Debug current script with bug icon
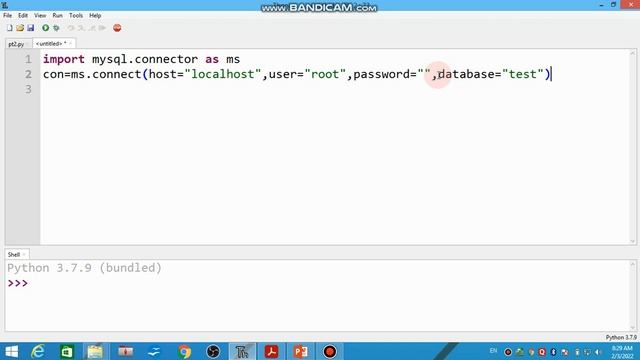Viewport: 640px width, 360px height. (x=56, y=28)
